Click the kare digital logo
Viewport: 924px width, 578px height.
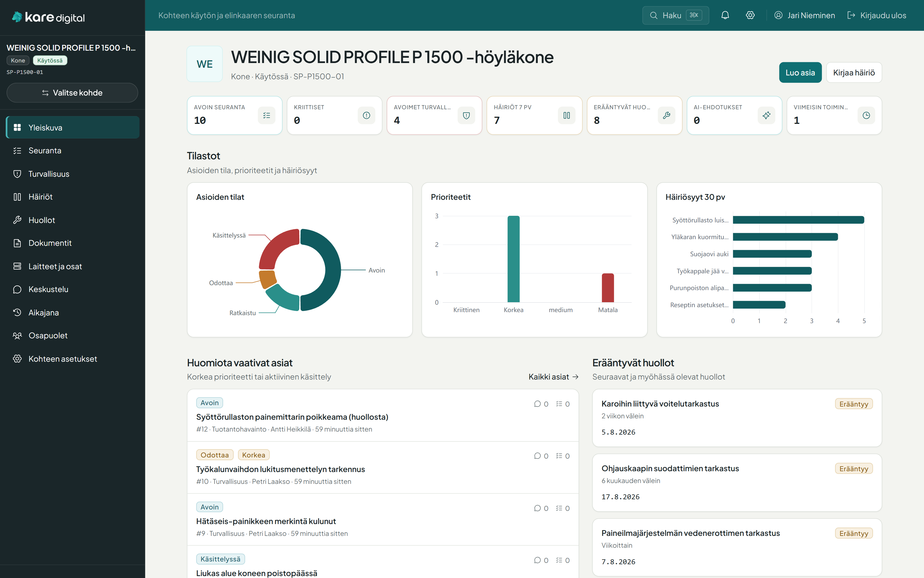pos(48,17)
